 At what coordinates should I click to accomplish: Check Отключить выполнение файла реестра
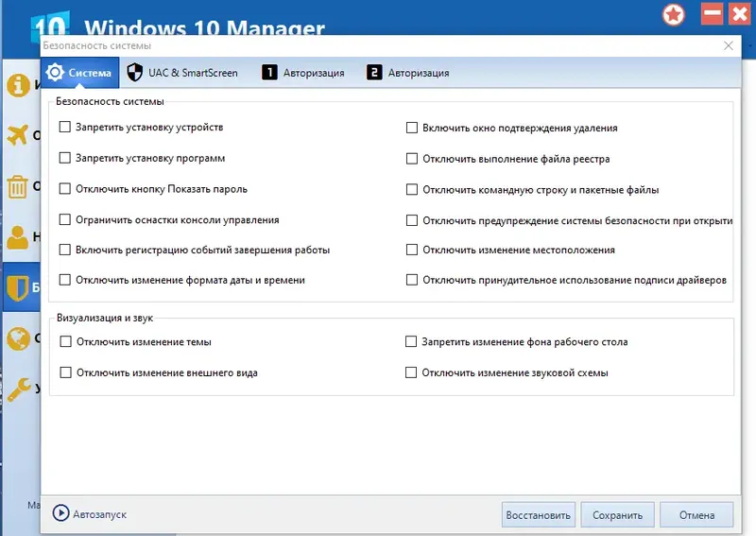click(x=412, y=159)
